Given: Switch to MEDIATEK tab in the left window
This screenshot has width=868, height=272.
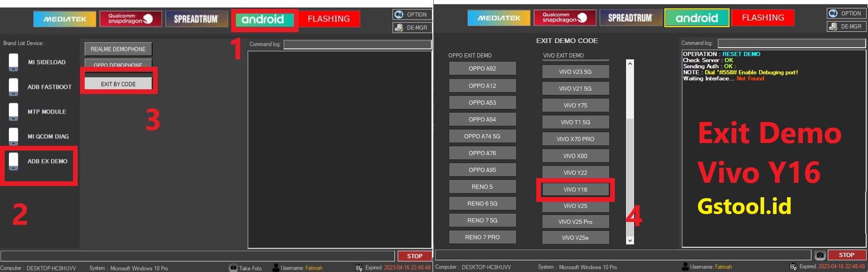Looking at the screenshot, I should point(65,19).
